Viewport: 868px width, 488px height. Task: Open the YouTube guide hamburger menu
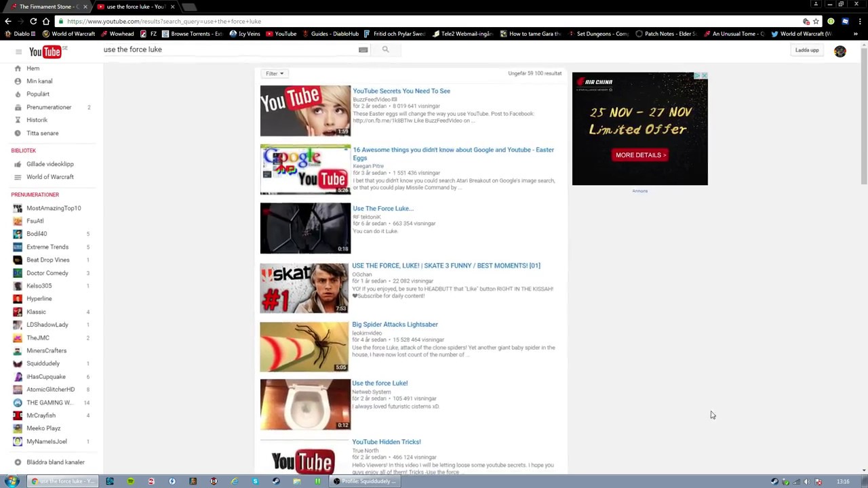point(18,52)
